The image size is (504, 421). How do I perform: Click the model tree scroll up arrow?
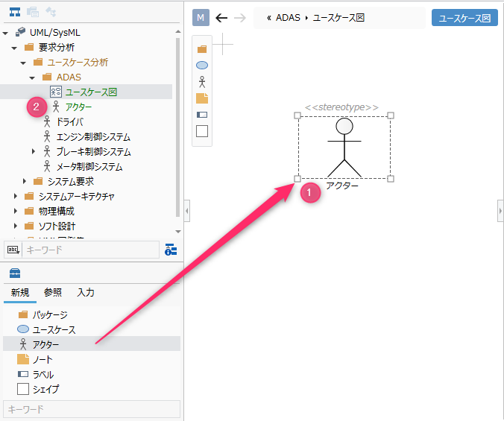[x=178, y=32]
